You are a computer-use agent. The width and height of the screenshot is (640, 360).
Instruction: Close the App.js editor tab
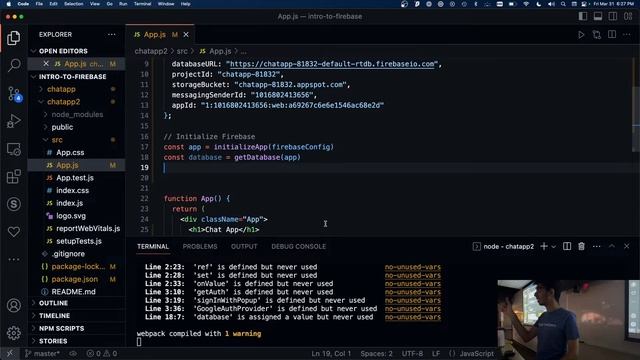click(x=186, y=35)
